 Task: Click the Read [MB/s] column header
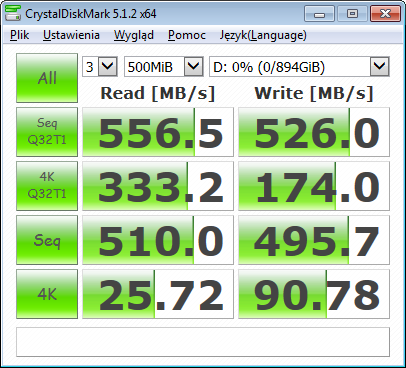point(158,93)
